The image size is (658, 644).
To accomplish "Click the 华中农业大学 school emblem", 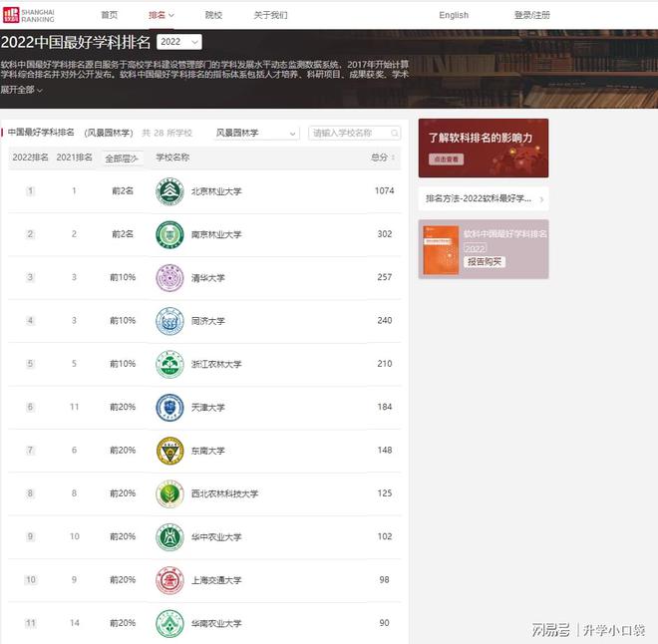I will tap(169, 537).
